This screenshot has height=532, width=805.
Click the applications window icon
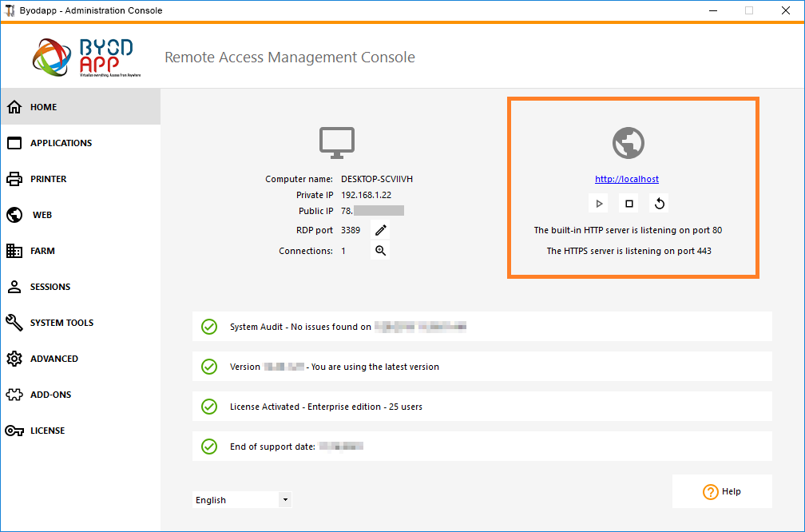click(14, 143)
